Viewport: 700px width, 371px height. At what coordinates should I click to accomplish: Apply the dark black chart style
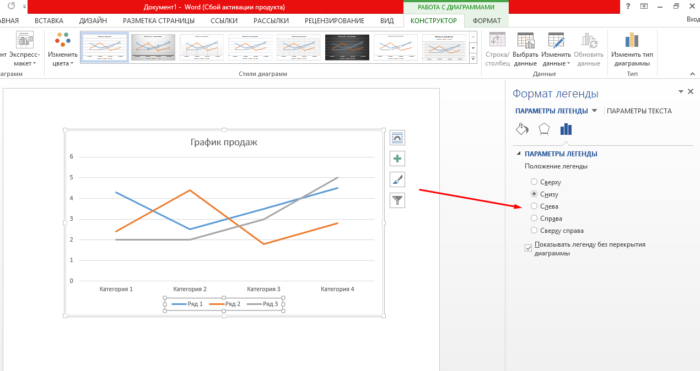click(x=347, y=47)
